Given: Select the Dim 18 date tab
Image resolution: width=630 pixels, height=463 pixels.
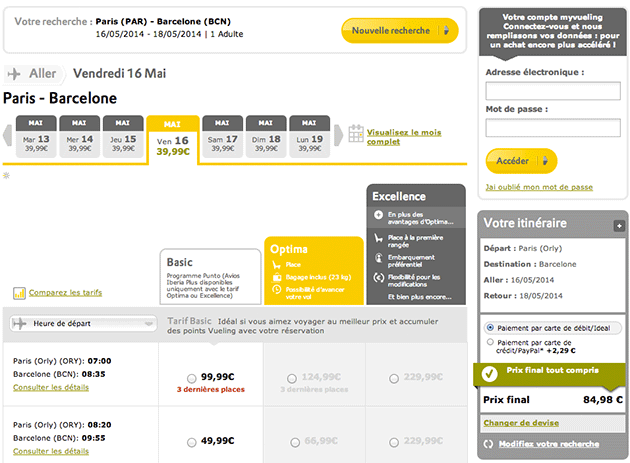Looking at the screenshot, I should click(x=266, y=137).
